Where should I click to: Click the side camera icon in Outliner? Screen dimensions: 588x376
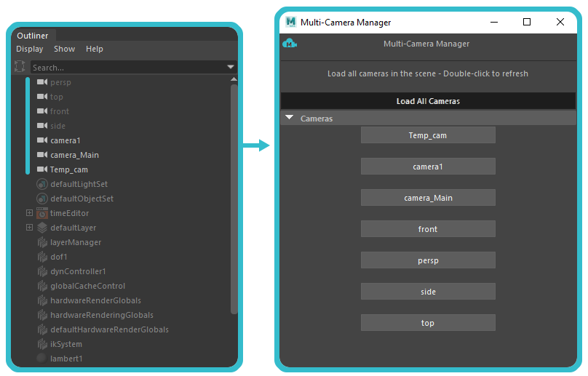[x=42, y=126]
